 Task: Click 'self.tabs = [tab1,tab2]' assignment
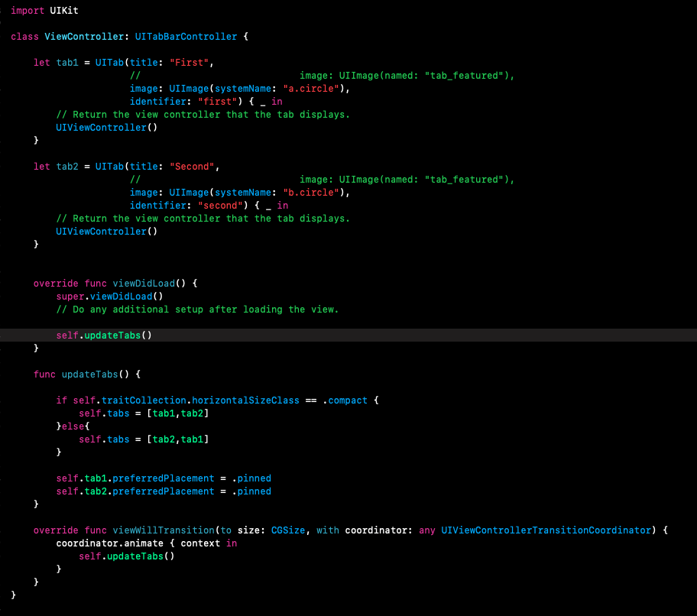click(144, 413)
